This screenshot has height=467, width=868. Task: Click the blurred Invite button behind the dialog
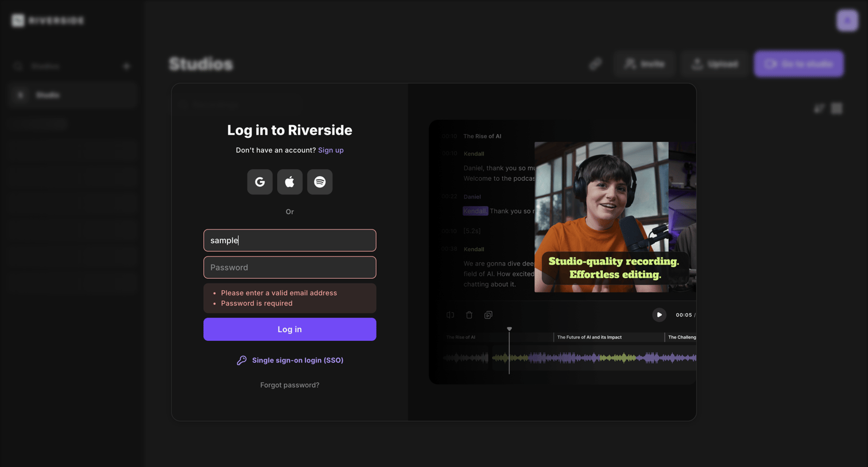(645, 64)
